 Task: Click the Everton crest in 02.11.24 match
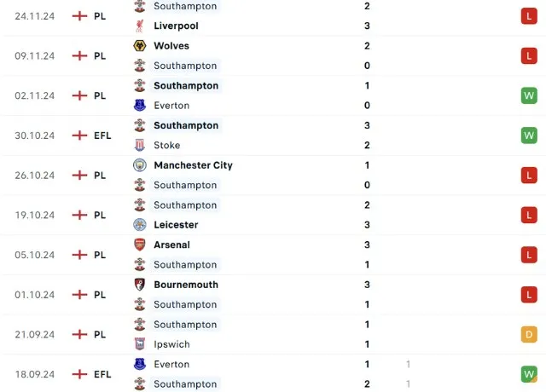(x=139, y=106)
